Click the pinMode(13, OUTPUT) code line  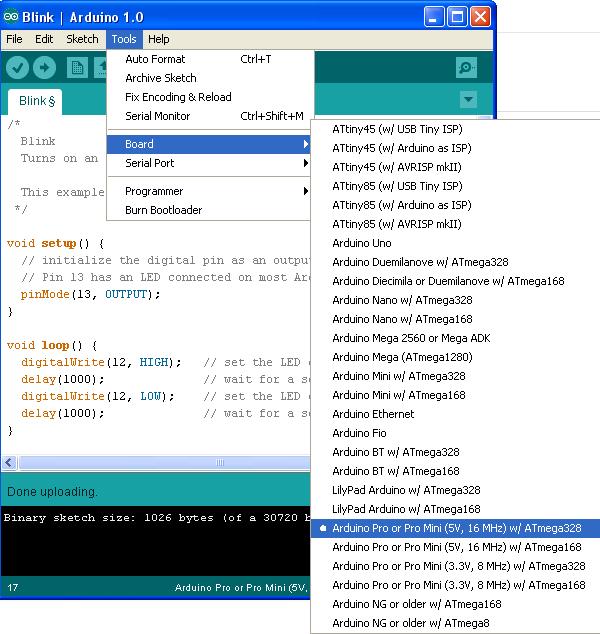[x=91, y=294]
